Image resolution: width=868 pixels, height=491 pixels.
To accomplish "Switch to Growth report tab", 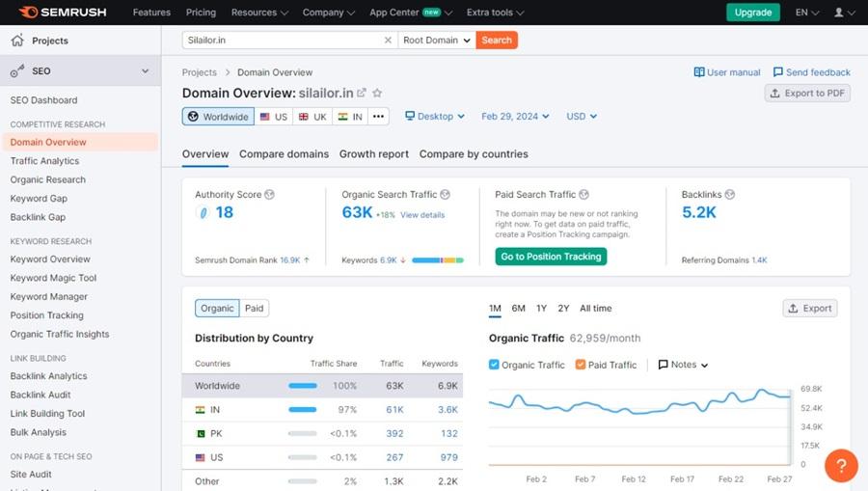I will [x=373, y=154].
